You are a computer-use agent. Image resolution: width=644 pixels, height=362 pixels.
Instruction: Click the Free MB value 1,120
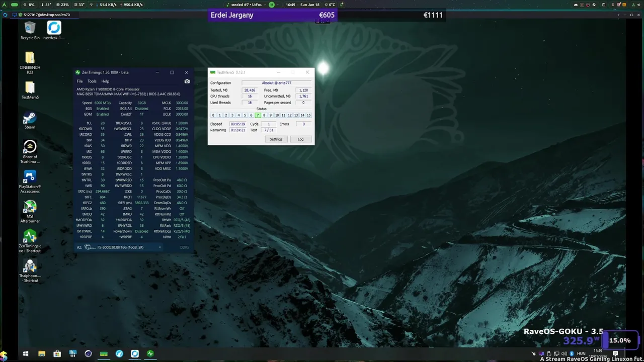pos(303,90)
